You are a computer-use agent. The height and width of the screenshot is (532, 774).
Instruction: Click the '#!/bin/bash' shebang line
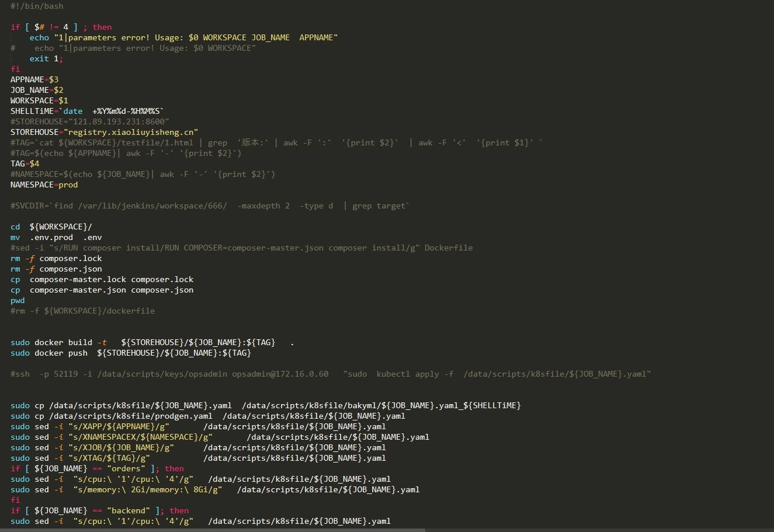click(37, 6)
